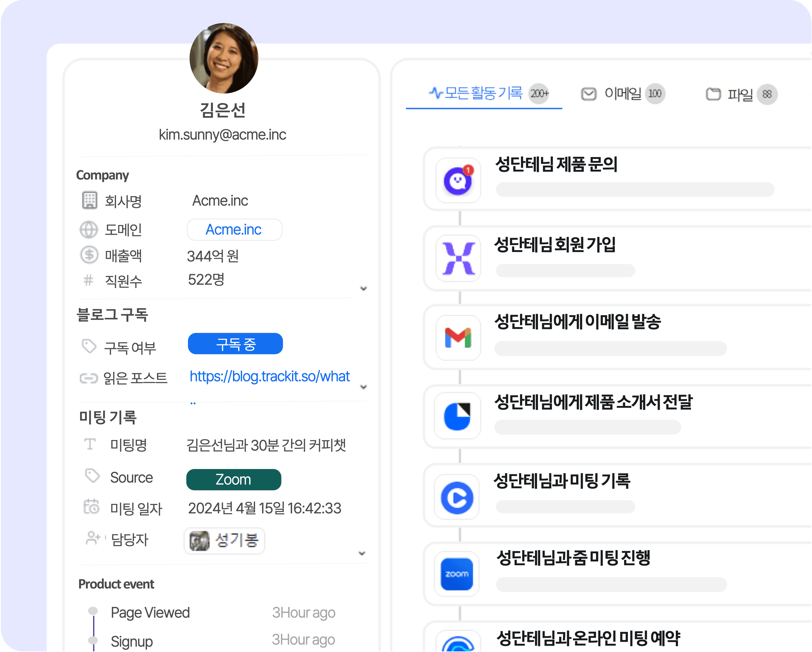Image resolution: width=812 pixels, height=652 pixels.
Task: Click the 200+ count badge
Action: (x=539, y=93)
